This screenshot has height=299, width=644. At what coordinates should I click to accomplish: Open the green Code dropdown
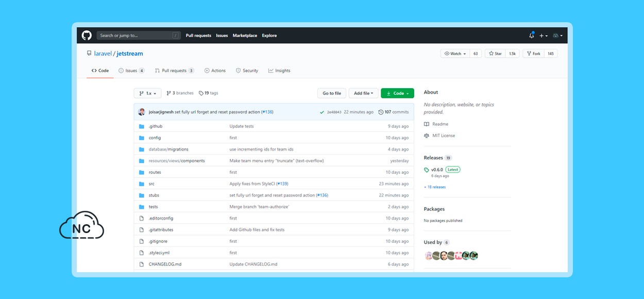point(397,93)
